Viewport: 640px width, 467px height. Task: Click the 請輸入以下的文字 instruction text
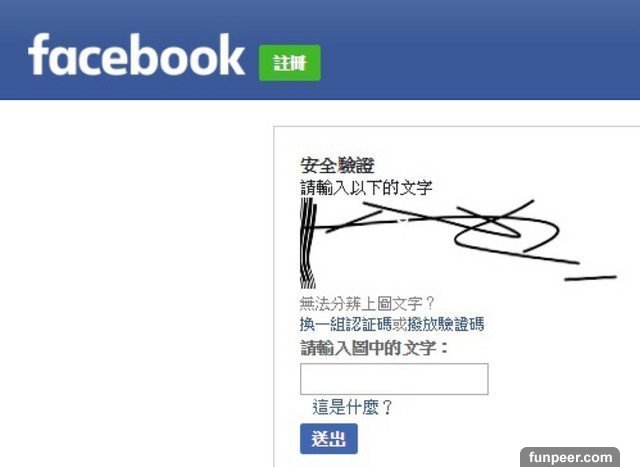(x=366, y=188)
